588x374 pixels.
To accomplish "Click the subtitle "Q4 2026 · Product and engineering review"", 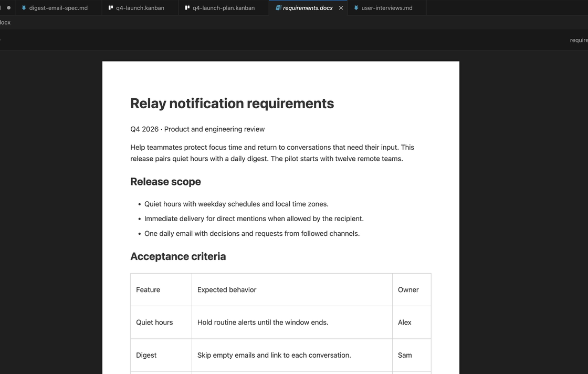I will tap(197, 129).
